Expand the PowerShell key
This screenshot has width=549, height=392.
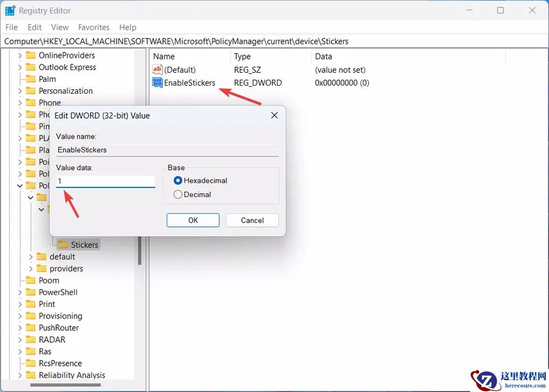click(x=20, y=293)
